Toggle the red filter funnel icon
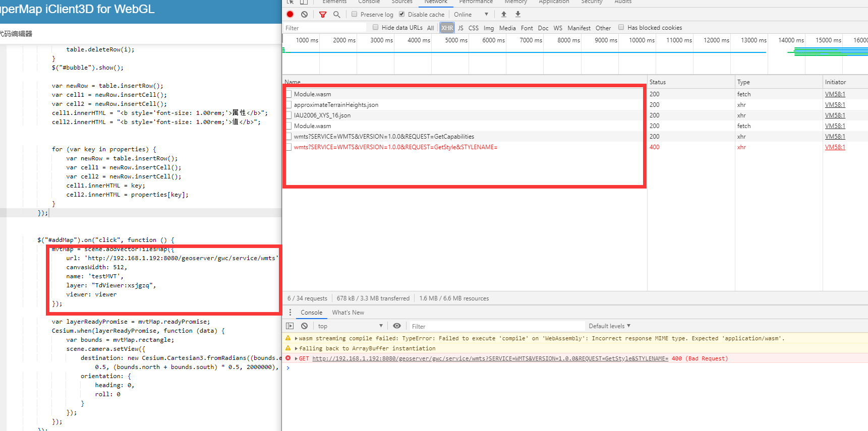 [x=323, y=15]
